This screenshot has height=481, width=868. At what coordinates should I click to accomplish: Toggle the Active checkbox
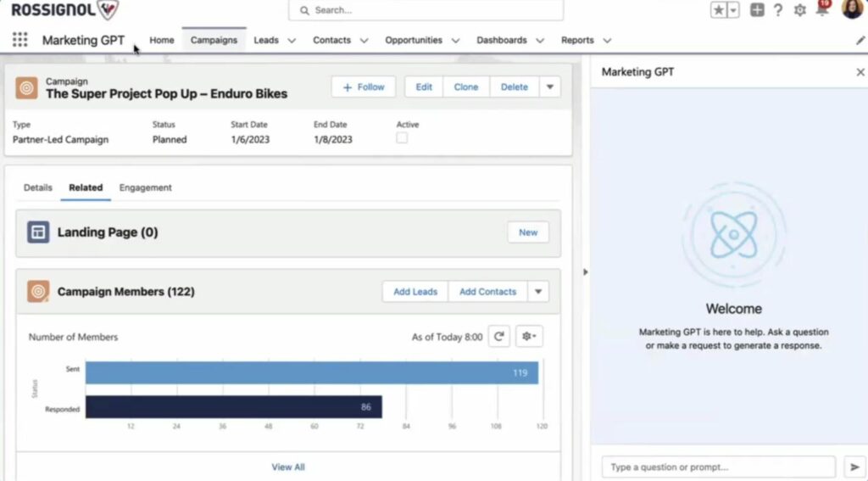(x=402, y=138)
